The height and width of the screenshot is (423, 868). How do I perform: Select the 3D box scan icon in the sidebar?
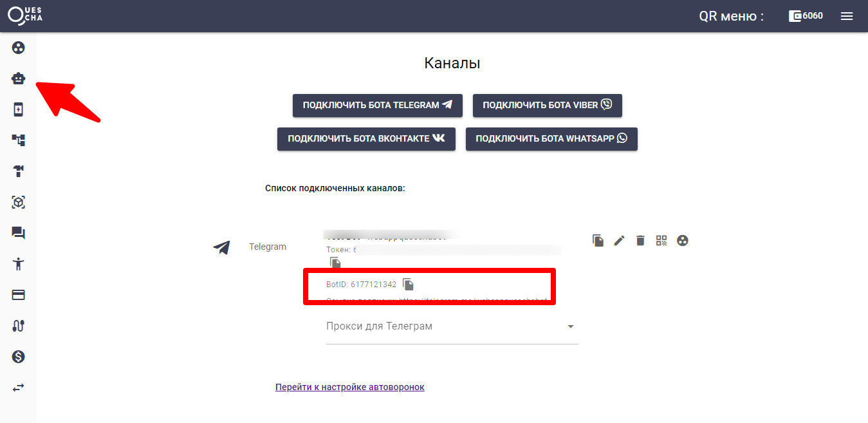pyautogui.click(x=18, y=202)
